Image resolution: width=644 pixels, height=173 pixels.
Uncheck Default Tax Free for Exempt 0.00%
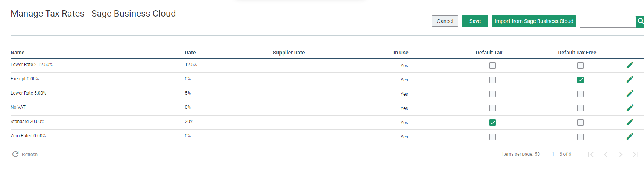580,80
